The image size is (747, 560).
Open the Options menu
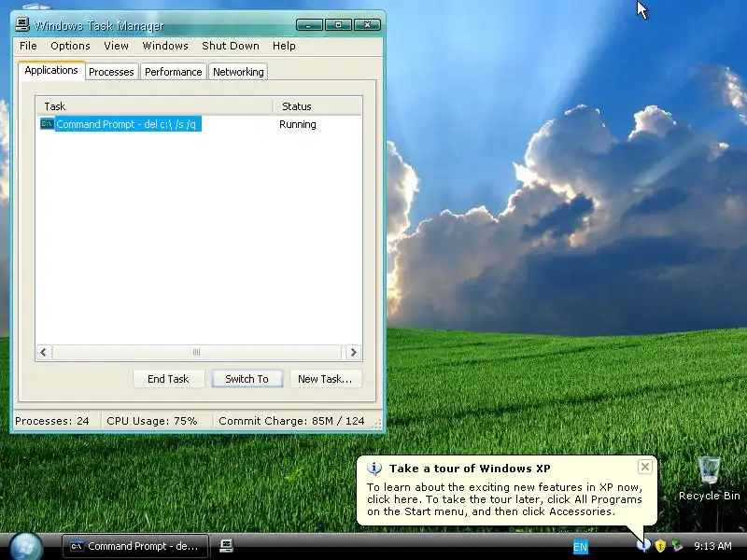tap(71, 46)
